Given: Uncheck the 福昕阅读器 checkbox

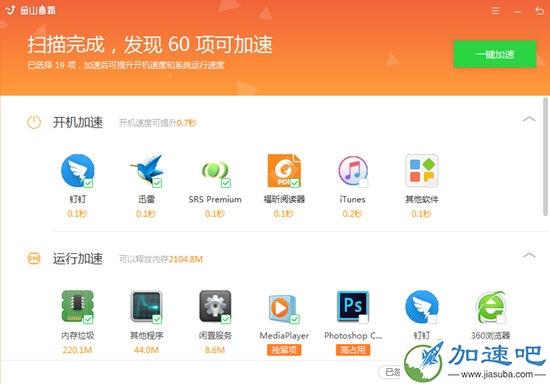Looking at the screenshot, I should (295, 183).
